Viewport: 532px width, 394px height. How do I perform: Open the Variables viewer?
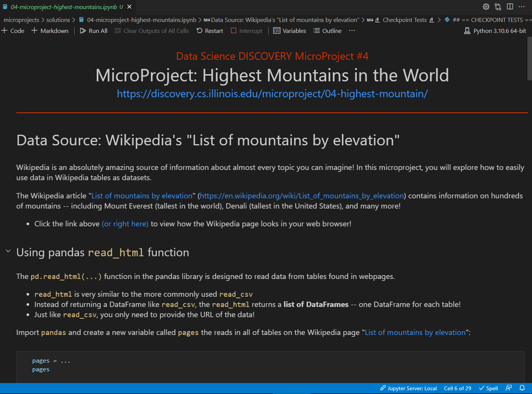pos(290,31)
